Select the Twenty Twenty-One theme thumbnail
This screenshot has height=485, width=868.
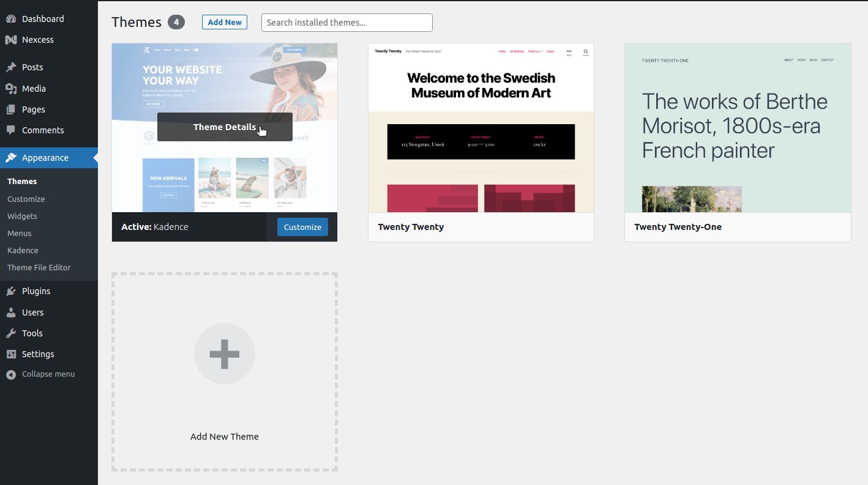[737, 128]
